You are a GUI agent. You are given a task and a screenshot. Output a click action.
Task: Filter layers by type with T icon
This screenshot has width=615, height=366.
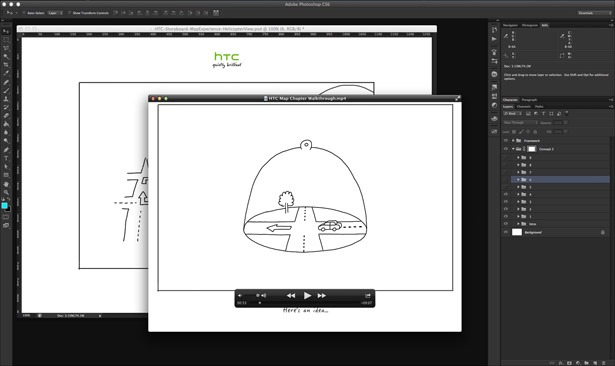(x=543, y=114)
